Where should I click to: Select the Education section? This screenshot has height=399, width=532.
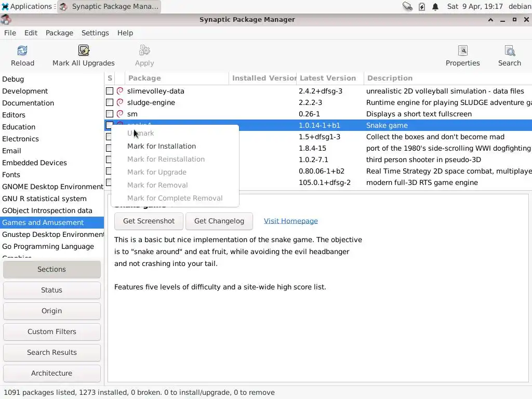pos(52,127)
